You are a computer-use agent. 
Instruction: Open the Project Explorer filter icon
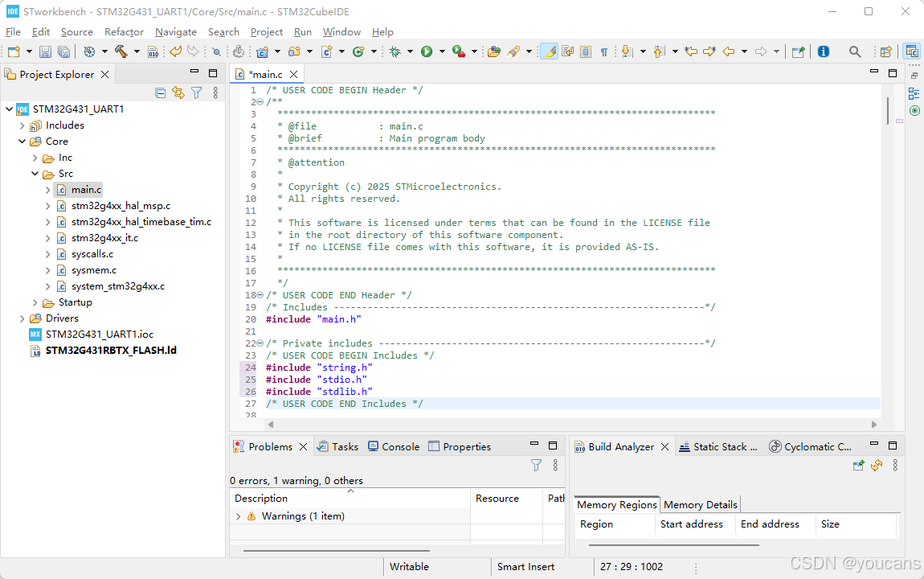[x=196, y=92]
